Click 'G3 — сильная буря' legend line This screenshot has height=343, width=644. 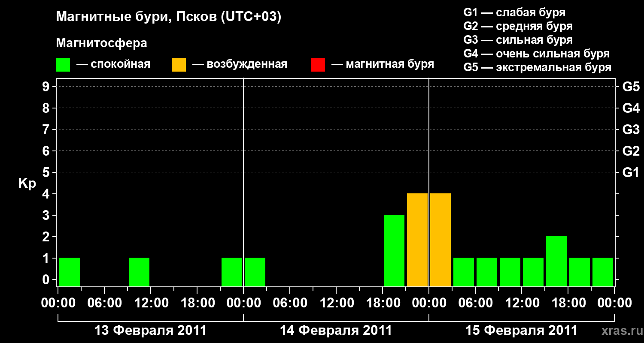518,40
